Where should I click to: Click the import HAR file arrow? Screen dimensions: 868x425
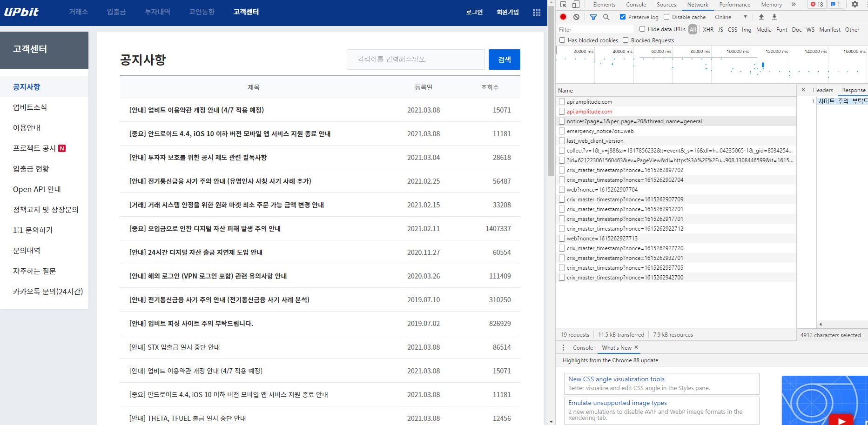click(x=761, y=17)
